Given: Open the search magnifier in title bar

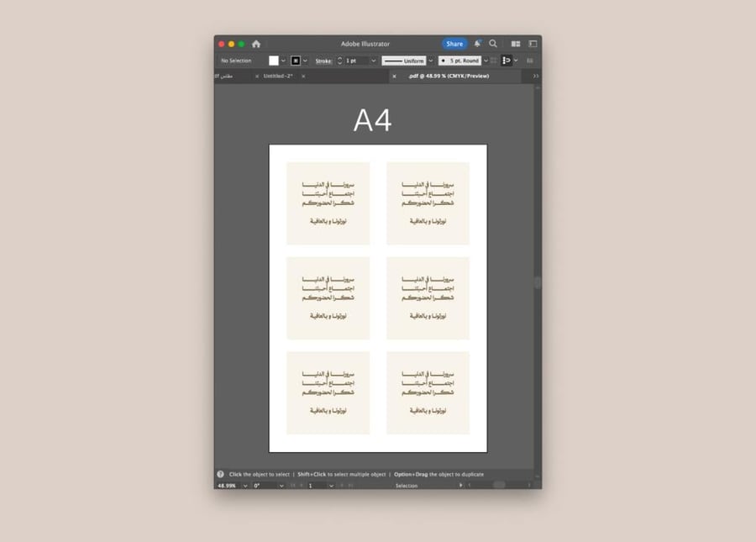Looking at the screenshot, I should tap(493, 44).
